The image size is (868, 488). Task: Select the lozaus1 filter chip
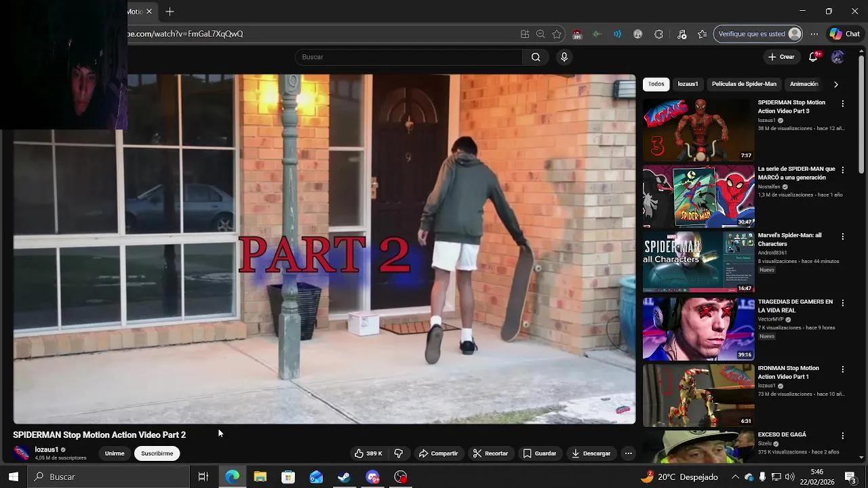(x=688, y=84)
